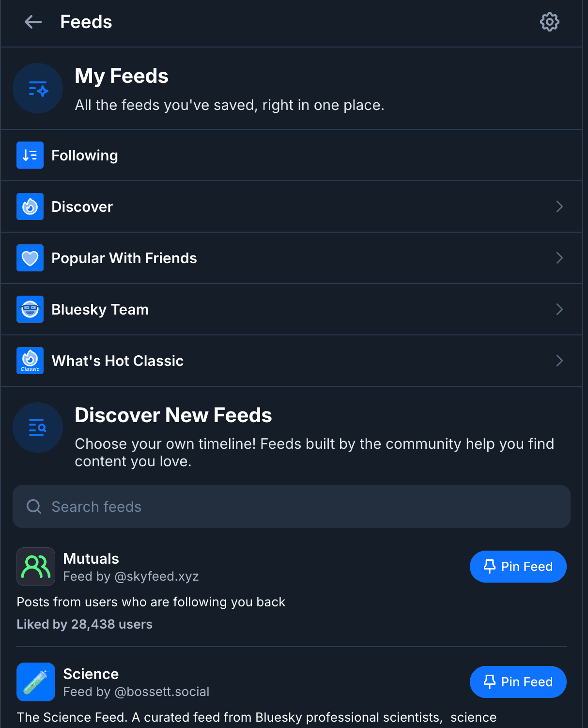This screenshot has height=728, width=588.
Task: Click the Discover flame icon
Action: click(x=30, y=206)
